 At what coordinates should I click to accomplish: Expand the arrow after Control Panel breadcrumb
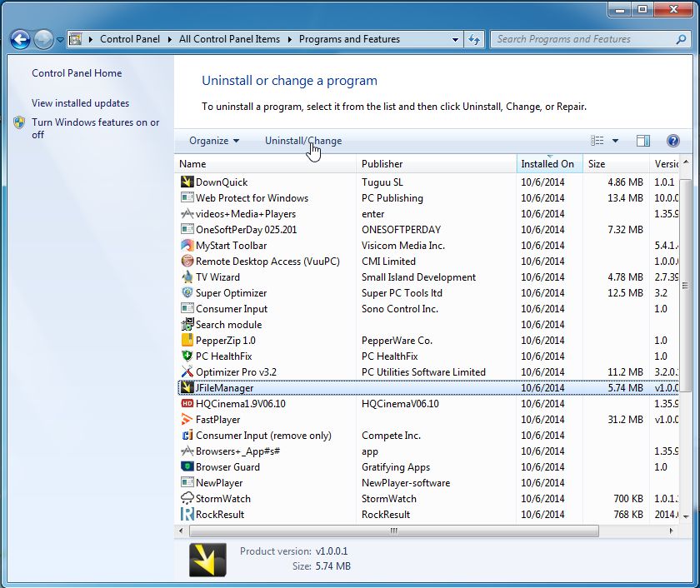pos(170,39)
